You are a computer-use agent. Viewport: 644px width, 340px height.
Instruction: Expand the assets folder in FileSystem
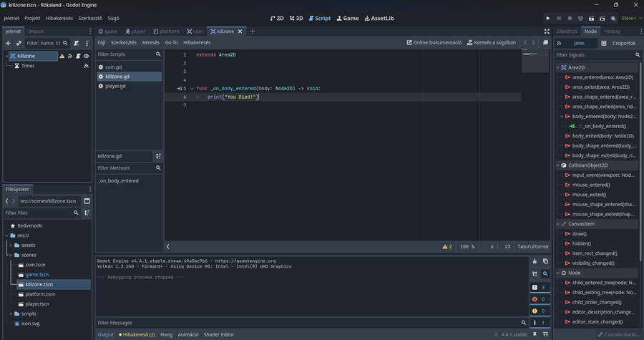tap(11, 245)
